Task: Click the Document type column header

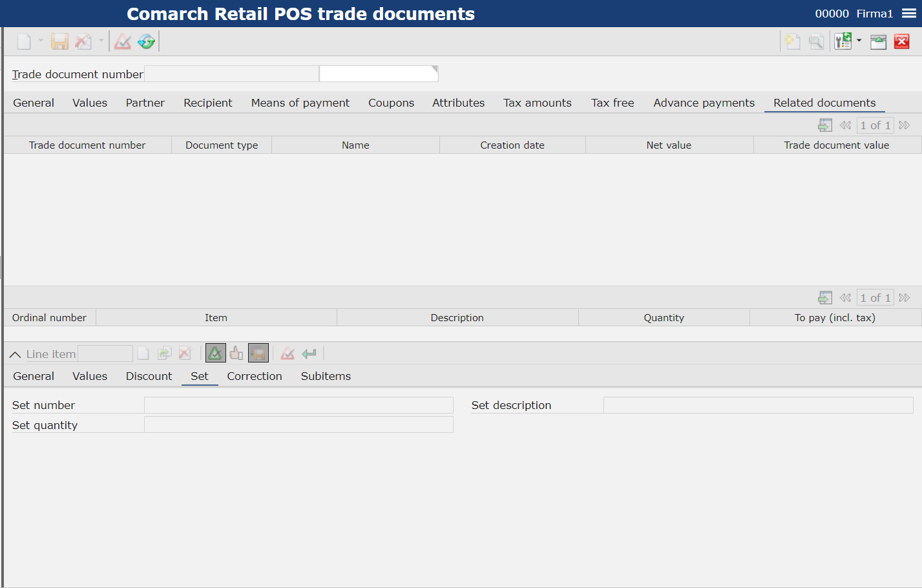Action: point(222,145)
